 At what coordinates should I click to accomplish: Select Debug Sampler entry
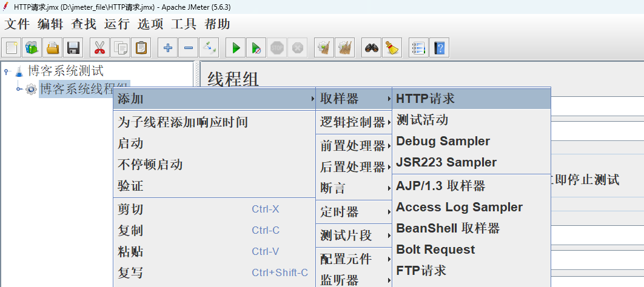click(x=472, y=142)
